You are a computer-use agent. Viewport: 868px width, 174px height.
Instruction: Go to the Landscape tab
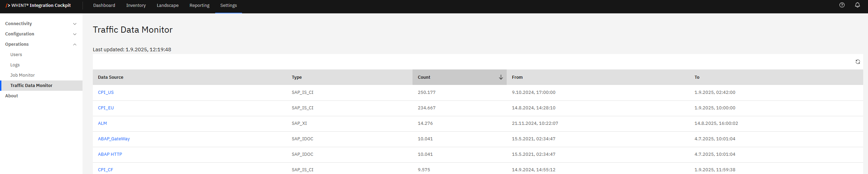[167, 6]
